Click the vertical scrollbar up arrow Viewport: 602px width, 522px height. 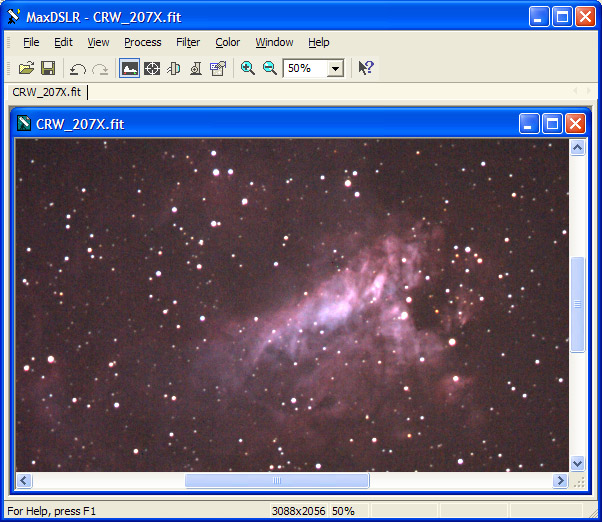point(578,148)
